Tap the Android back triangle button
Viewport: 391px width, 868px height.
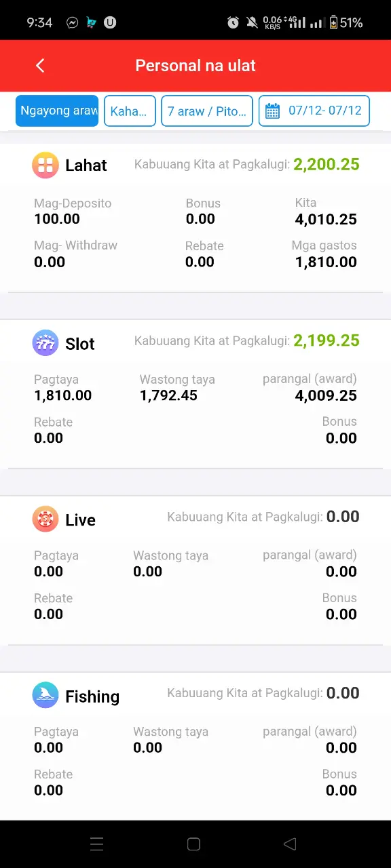tap(290, 844)
